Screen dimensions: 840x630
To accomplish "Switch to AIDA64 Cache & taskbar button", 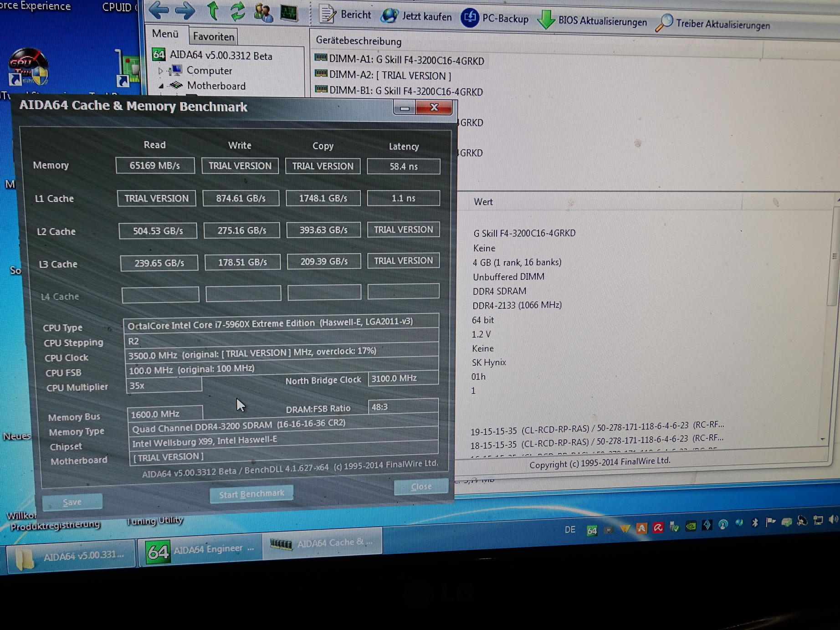I will (322, 543).
